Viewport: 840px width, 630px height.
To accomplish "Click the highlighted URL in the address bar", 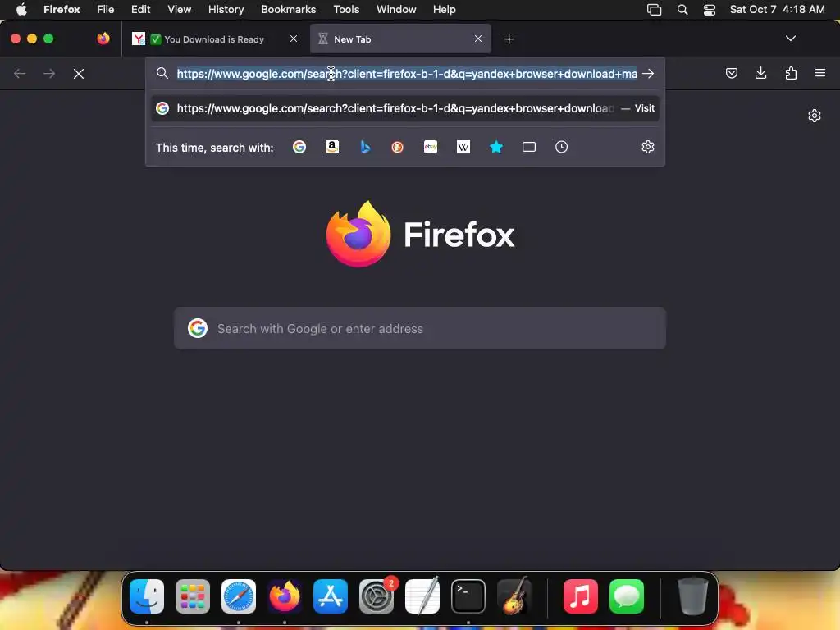I will pyautogui.click(x=407, y=73).
